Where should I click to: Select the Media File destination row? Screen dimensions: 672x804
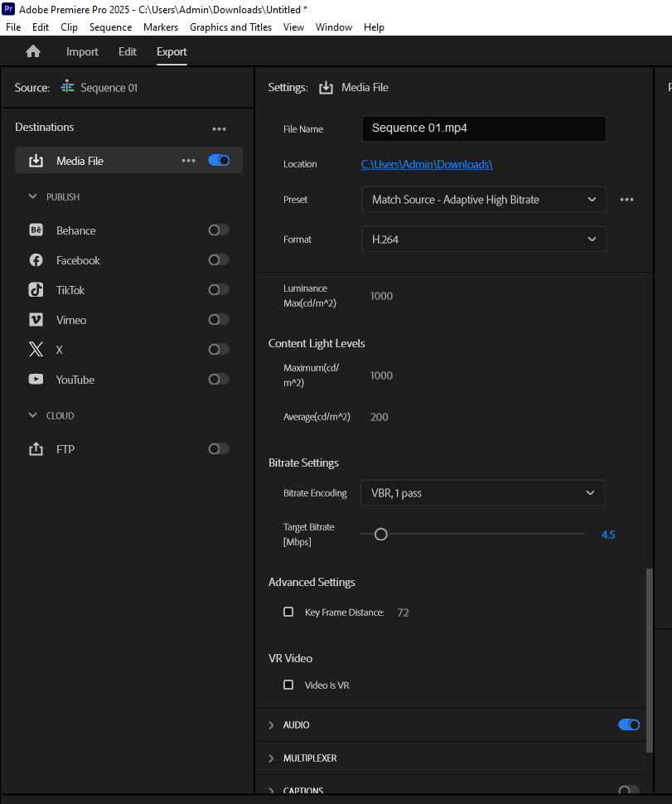click(128, 161)
